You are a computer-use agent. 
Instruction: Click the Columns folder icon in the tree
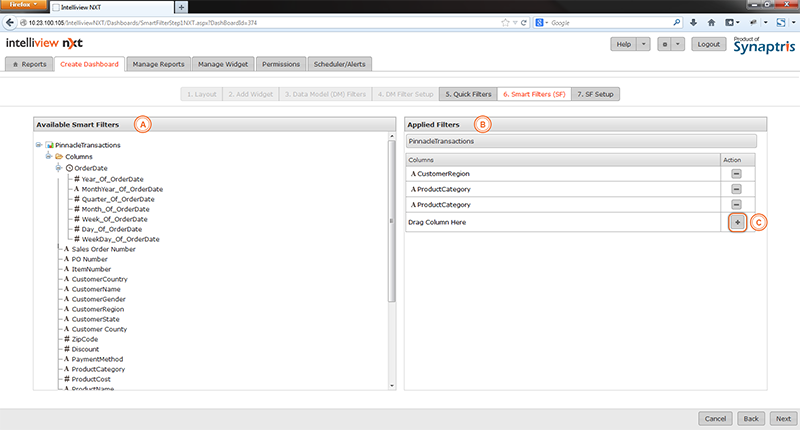[x=58, y=157]
